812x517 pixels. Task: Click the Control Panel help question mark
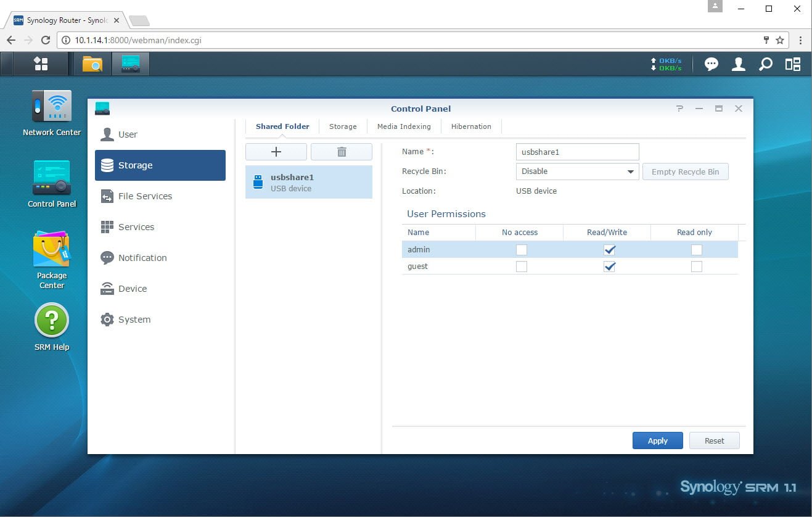coord(679,109)
